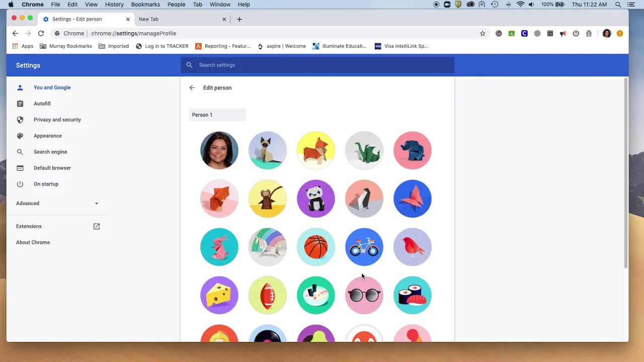Click the address bar URL
644x362 pixels.
[134, 33]
